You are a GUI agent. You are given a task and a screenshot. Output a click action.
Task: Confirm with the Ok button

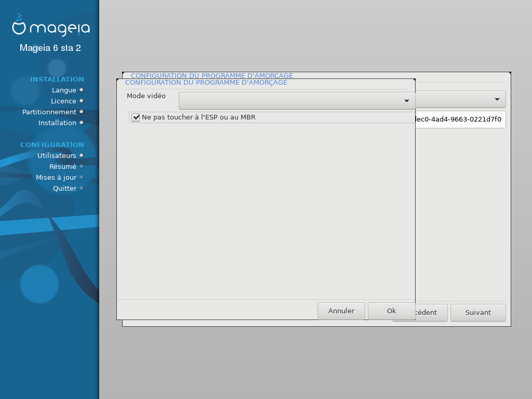[391, 311]
